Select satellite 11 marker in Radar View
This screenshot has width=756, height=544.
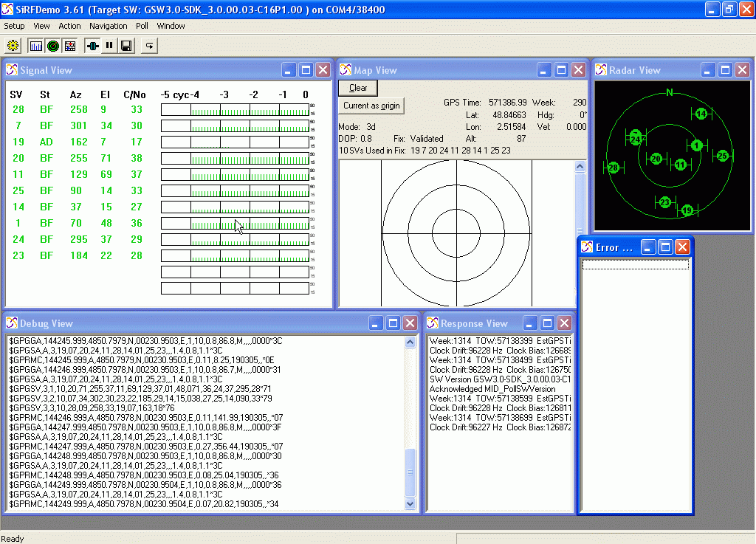coord(680,165)
